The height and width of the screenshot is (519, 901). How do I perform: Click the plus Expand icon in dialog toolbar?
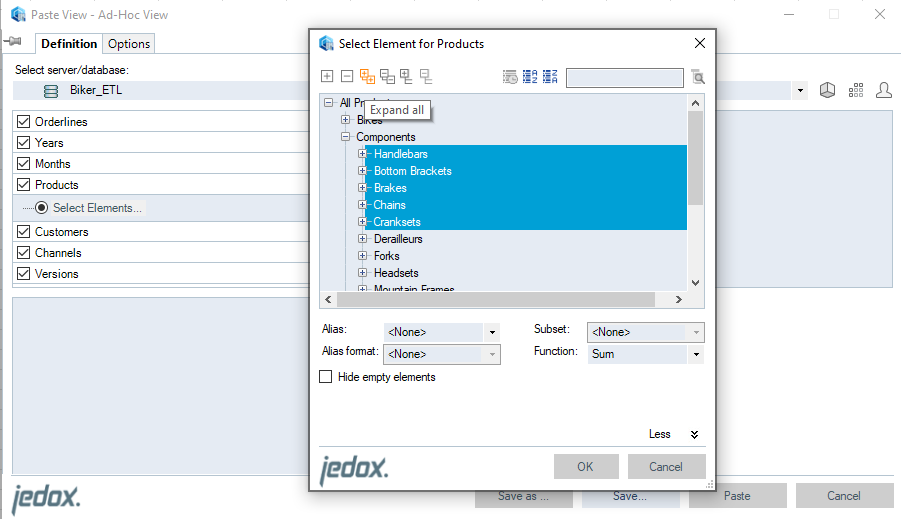[x=327, y=77]
